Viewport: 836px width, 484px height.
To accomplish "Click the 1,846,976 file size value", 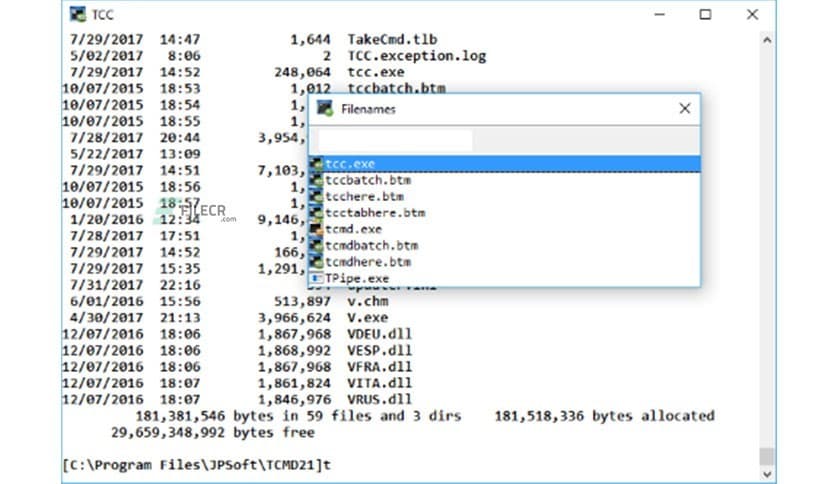I will [x=294, y=399].
